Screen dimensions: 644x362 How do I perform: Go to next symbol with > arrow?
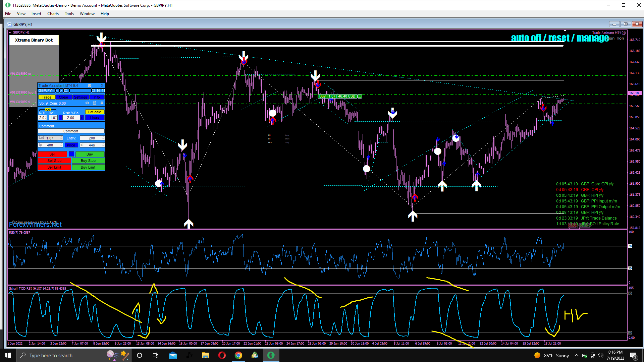pyautogui.click(x=61, y=90)
